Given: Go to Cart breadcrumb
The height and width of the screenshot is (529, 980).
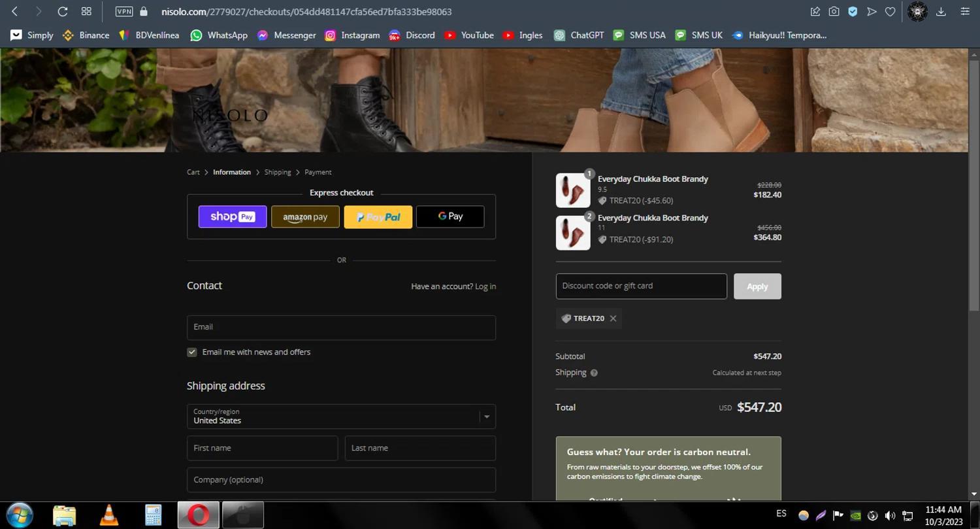Looking at the screenshot, I should pyautogui.click(x=193, y=172).
